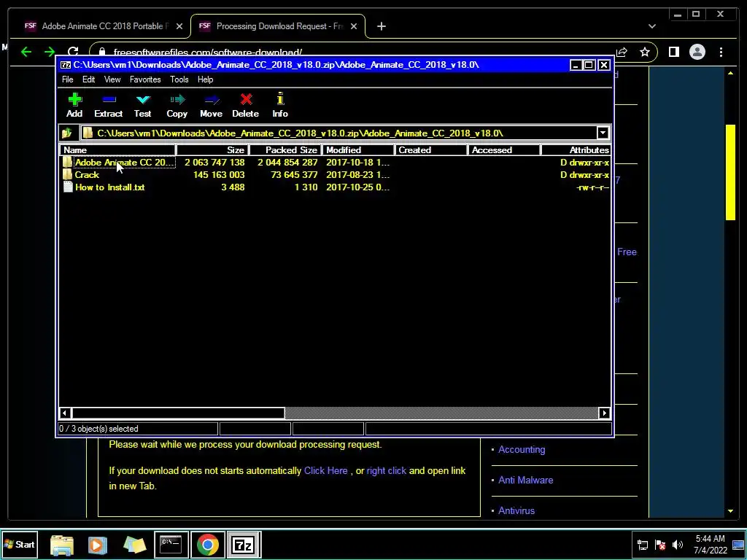Select the How to Install.txt file icon
The height and width of the screenshot is (560, 747).
pos(68,187)
